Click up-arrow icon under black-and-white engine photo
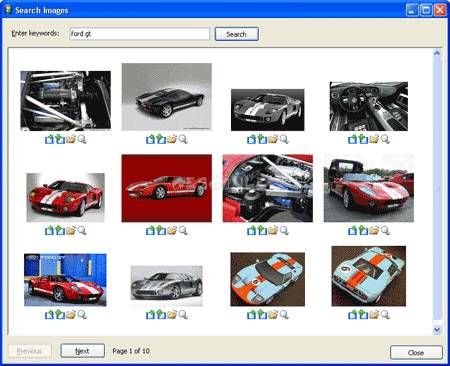Image resolution: width=450 pixels, height=366 pixels. point(49,139)
